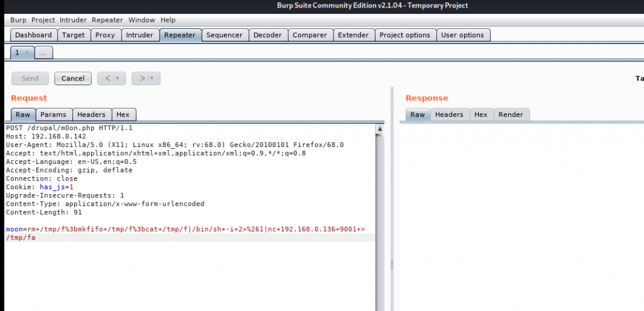This screenshot has width=644, height=311.
Task: Open the history dropdown next to < button
Action: pos(118,79)
